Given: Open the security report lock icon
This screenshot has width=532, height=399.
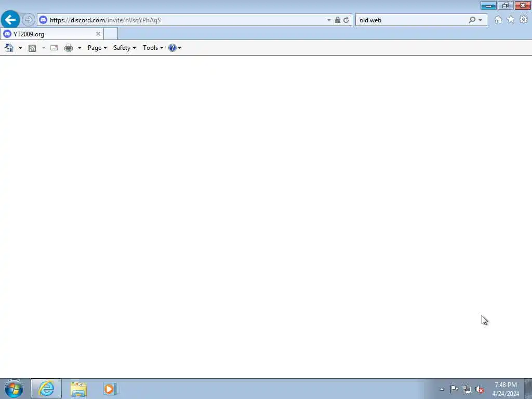Looking at the screenshot, I should [338, 20].
